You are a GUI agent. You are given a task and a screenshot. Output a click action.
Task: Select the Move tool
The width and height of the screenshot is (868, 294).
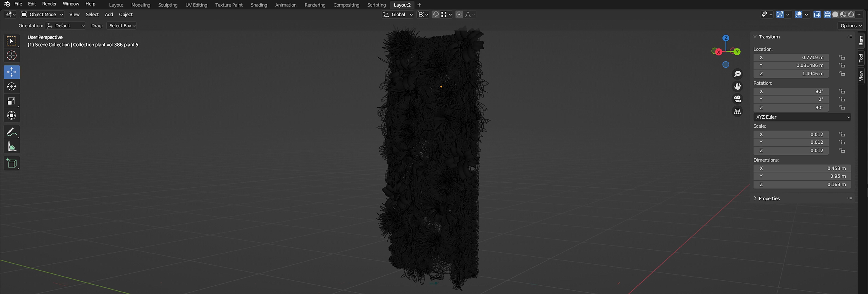11,72
